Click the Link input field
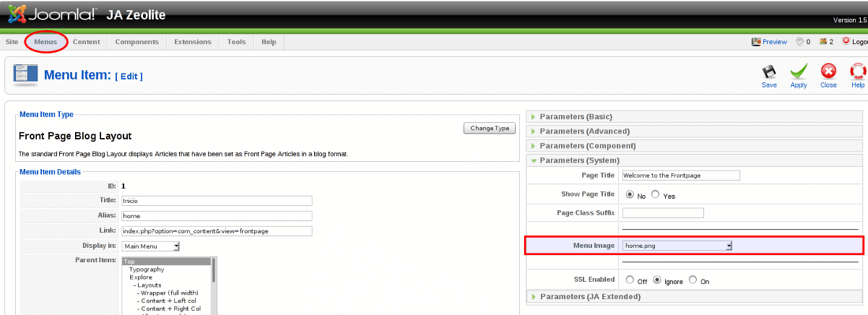 pyautogui.click(x=217, y=231)
